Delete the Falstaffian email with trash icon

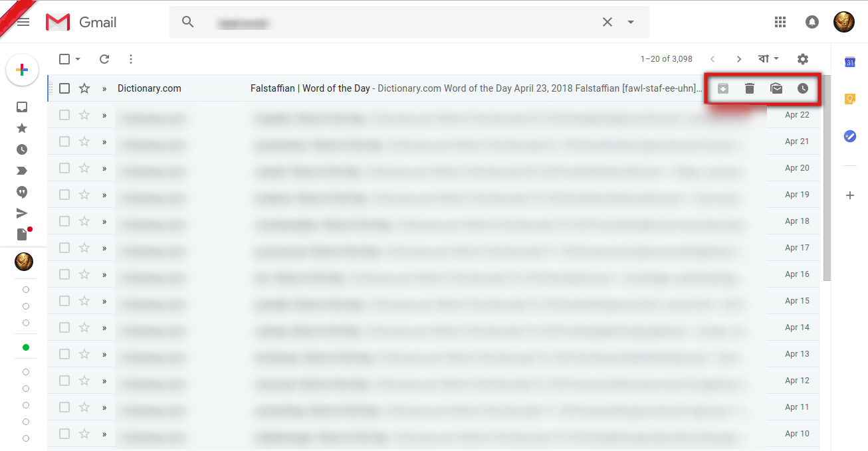pos(750,88)
